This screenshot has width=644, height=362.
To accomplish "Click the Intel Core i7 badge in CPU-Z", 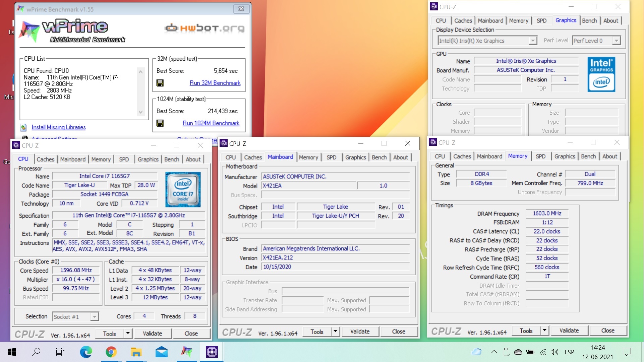I will pos(183,189).
